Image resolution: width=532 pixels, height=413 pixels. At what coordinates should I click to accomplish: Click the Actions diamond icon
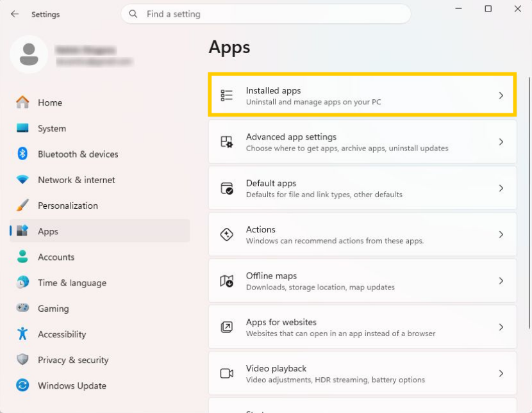(227, 234)
